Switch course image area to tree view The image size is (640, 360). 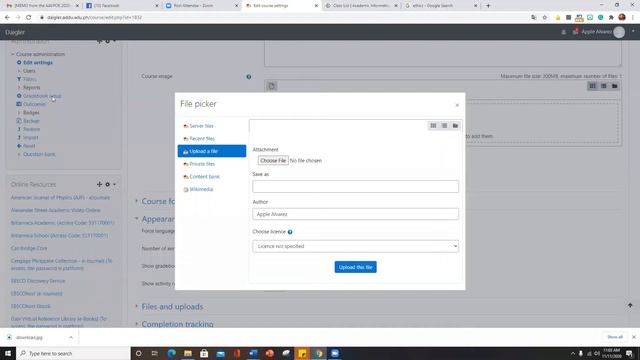pyautogui.click(x=614, y=86)
